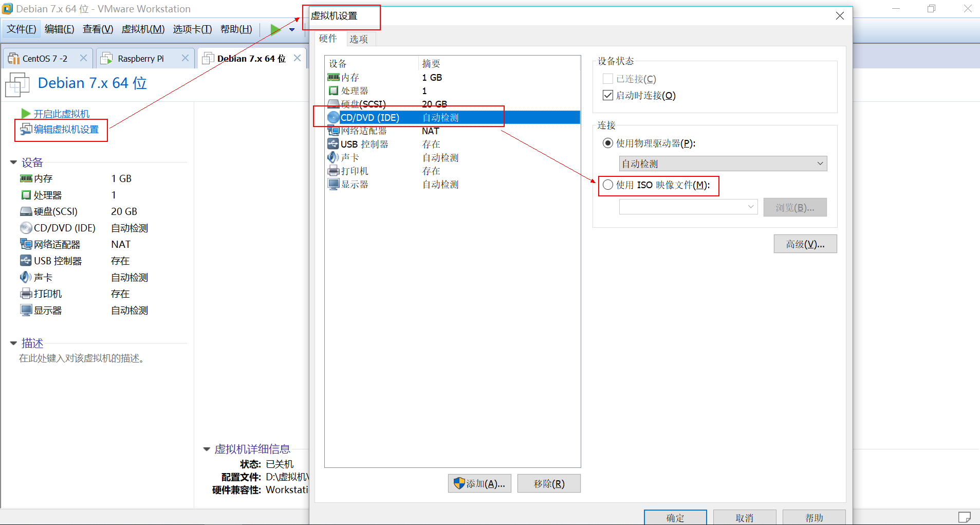This screenshot has height=525, width=980.
Task: Open the power options arrow beside Play
Action: 292,30
